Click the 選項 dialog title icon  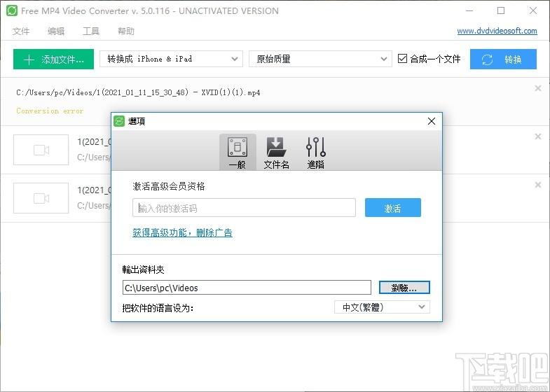click(119, 121)
